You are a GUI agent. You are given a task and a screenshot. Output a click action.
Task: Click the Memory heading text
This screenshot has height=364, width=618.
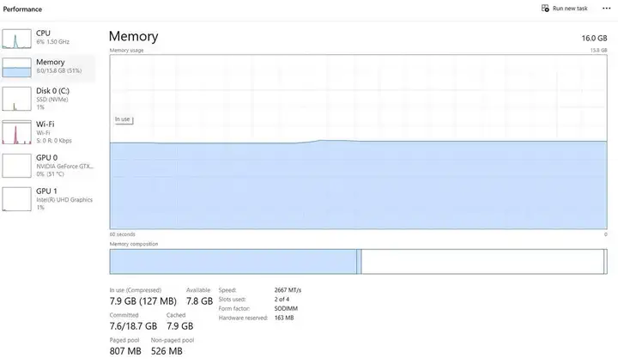(x=134, y=36)
